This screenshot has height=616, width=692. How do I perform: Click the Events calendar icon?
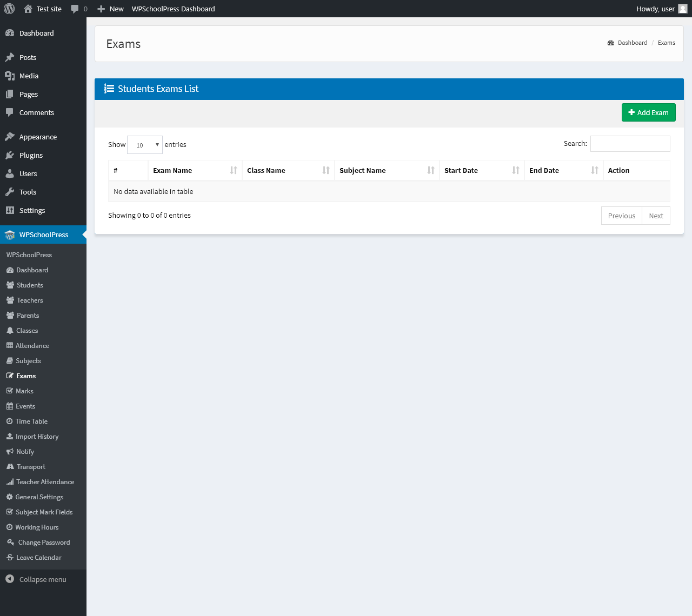(x=10, y=406)
